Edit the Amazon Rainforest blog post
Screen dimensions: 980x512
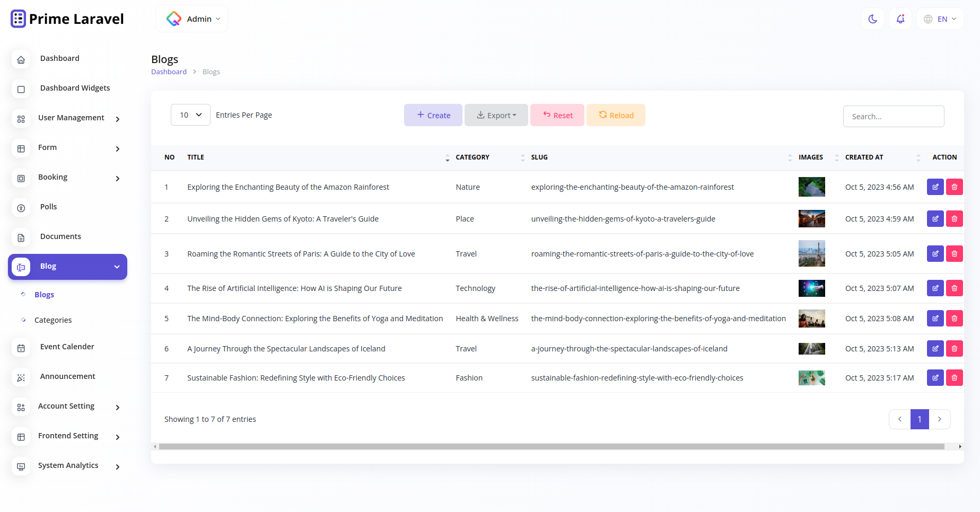click(935, 187)
